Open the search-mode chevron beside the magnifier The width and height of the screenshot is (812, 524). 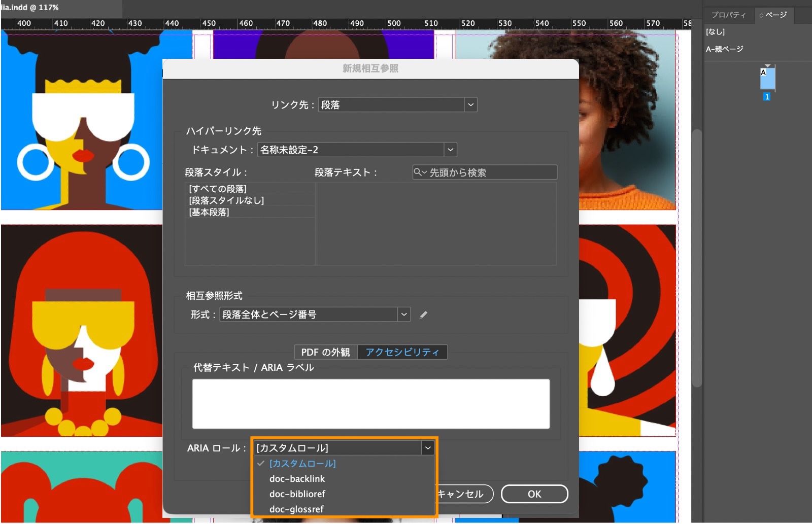424,172
